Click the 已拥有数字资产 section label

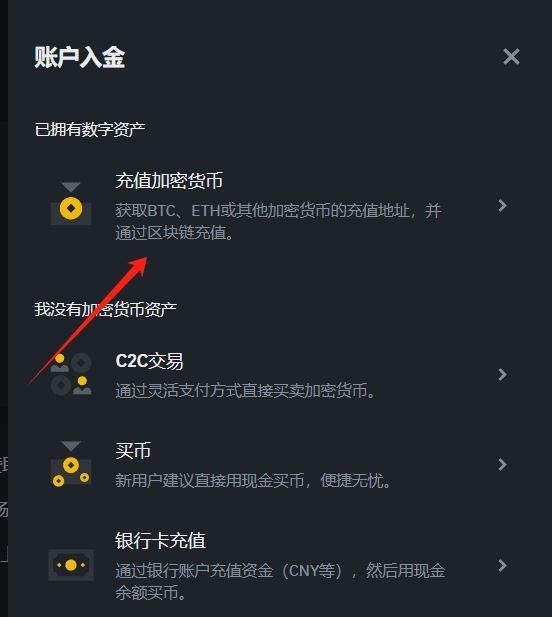(90, 129)
